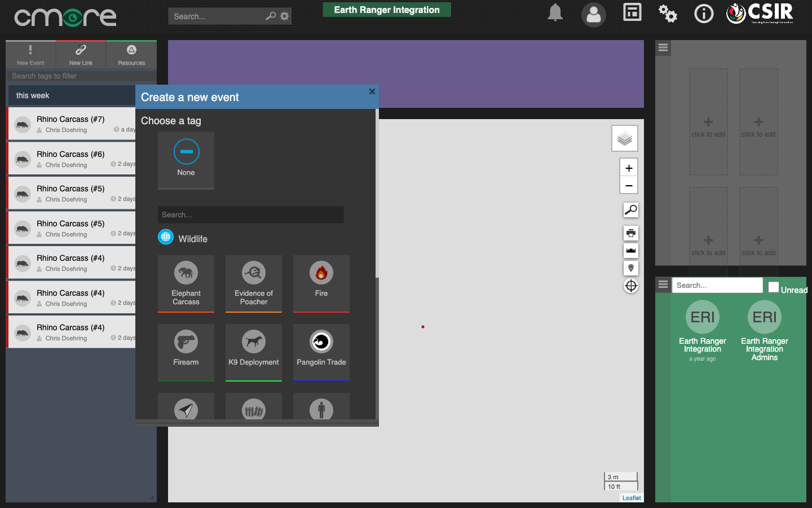Open the user profile avatar
This screenshot has width=812, height=508.
pos(594,15)
